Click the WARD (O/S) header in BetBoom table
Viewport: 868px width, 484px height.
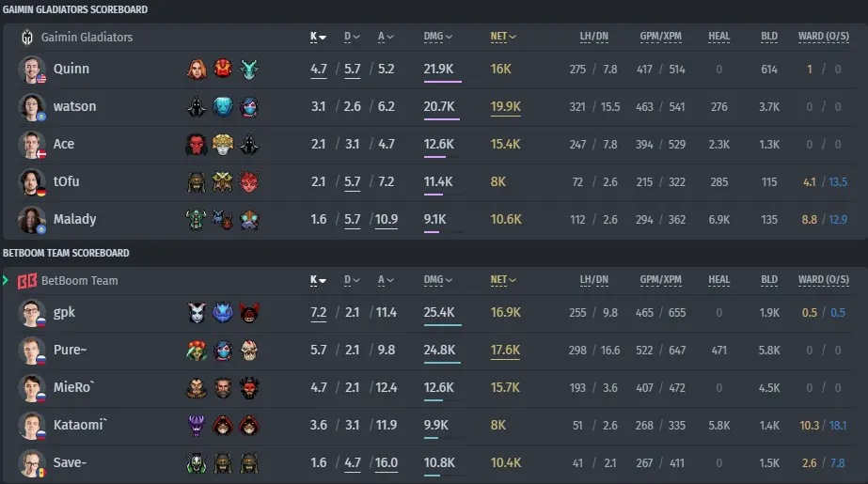pos(823,280)
